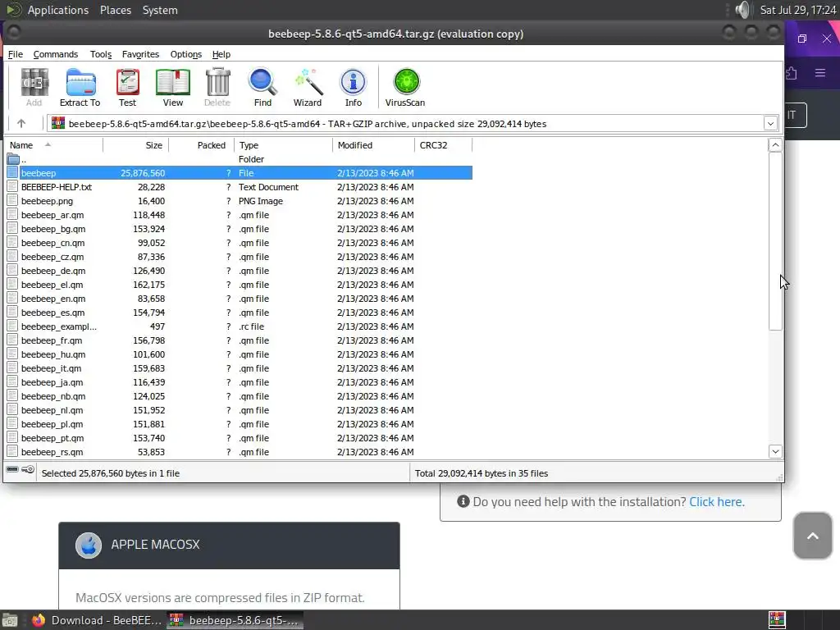Select beebeep_cn.qm in file list
The image size is (840, 630).
(240, 243)
